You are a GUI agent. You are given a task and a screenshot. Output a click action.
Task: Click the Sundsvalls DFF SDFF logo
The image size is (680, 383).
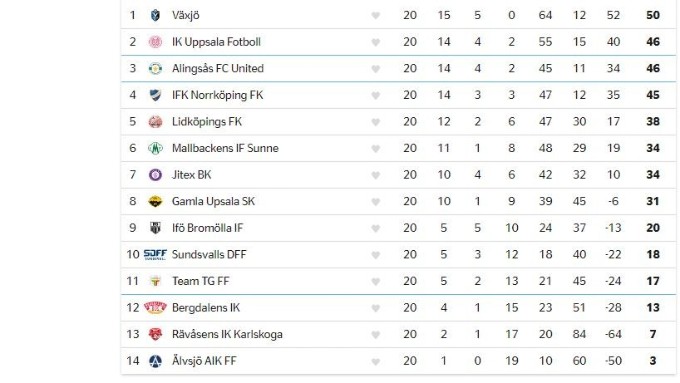(155, 255)
